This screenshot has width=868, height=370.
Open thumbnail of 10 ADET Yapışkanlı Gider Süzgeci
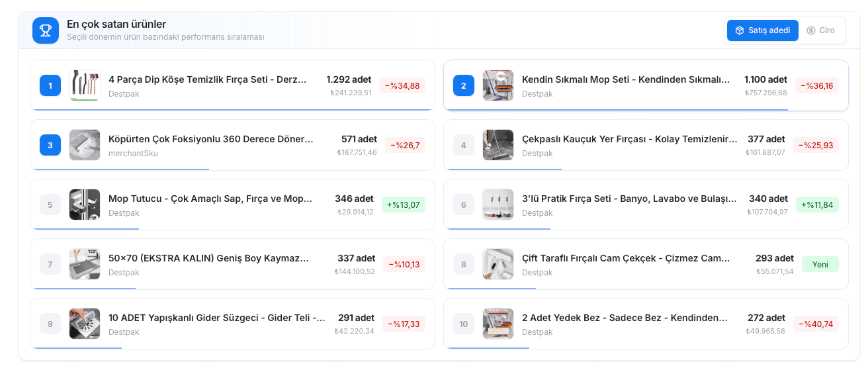85,324
